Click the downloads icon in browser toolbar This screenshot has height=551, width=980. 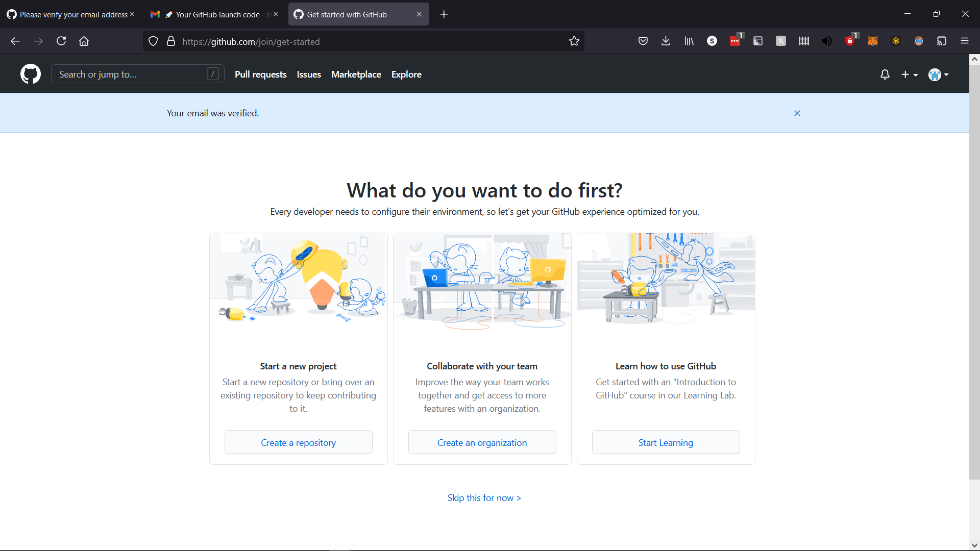[x=666, y=41]
